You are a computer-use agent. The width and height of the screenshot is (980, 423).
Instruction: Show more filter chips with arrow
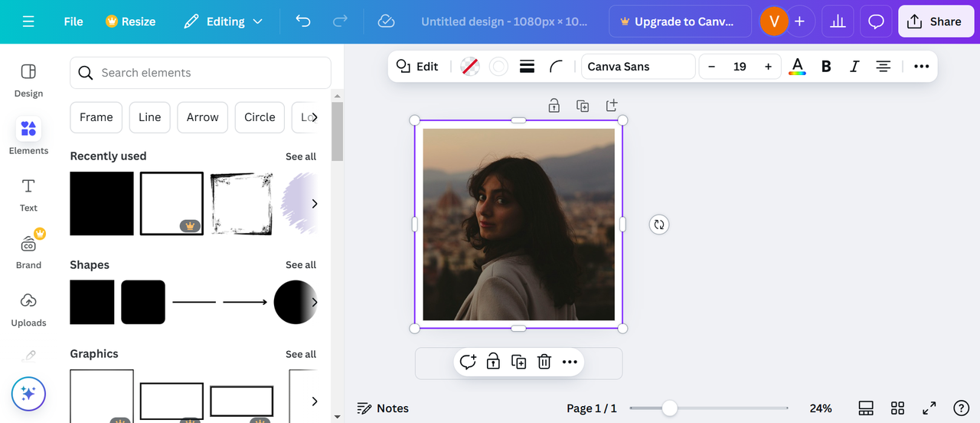314,117
